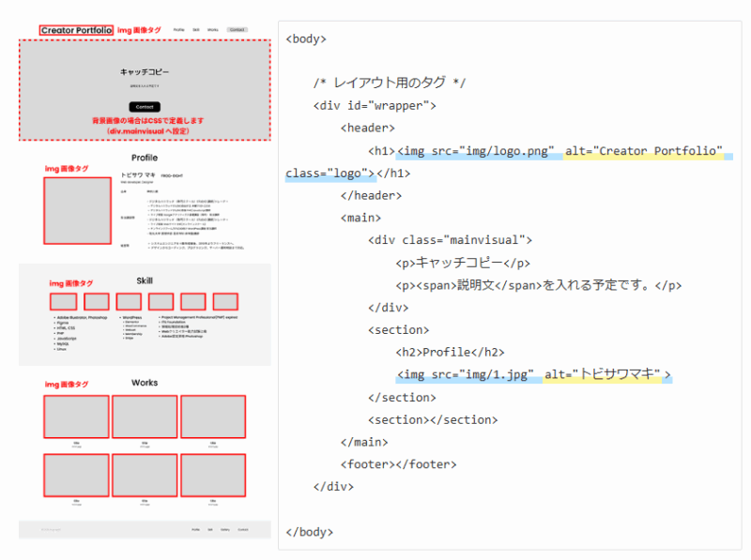Open the Skill link in header navigation
The width and height of the screenshot is (751, 560).
(196, 30)
